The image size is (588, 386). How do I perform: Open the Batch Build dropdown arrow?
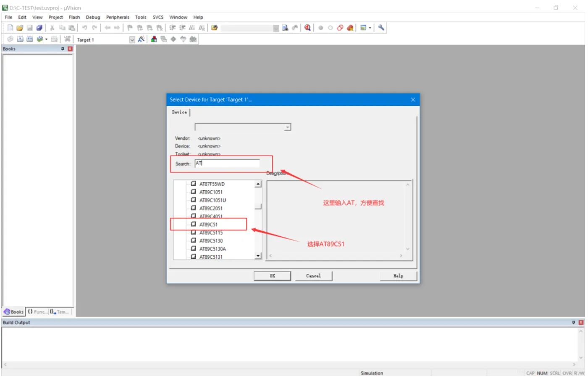[46, 39]
